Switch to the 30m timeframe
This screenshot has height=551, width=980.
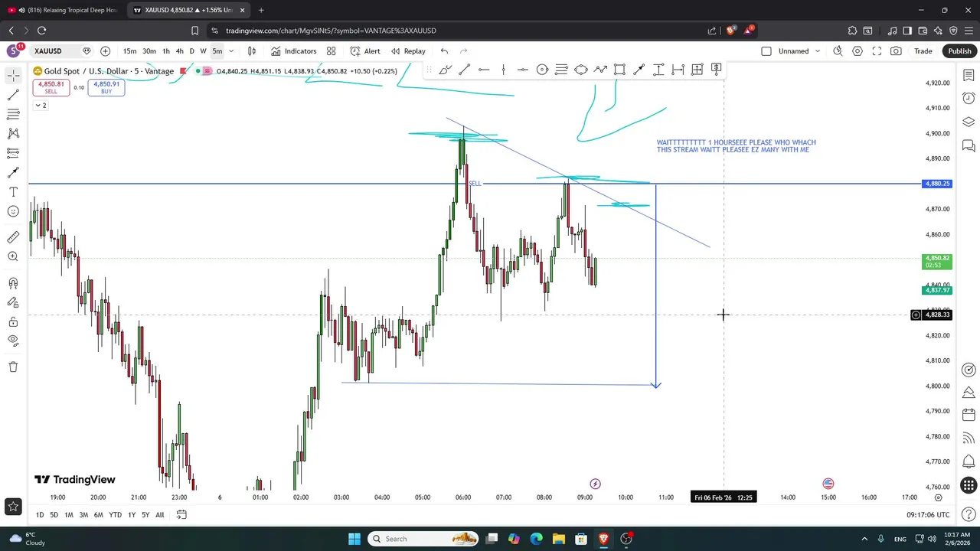point(149,51)
